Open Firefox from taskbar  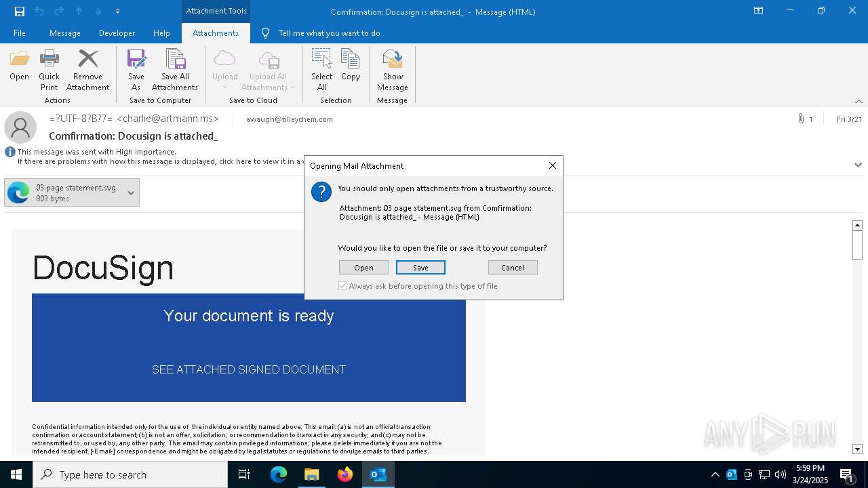click(345, 474)
